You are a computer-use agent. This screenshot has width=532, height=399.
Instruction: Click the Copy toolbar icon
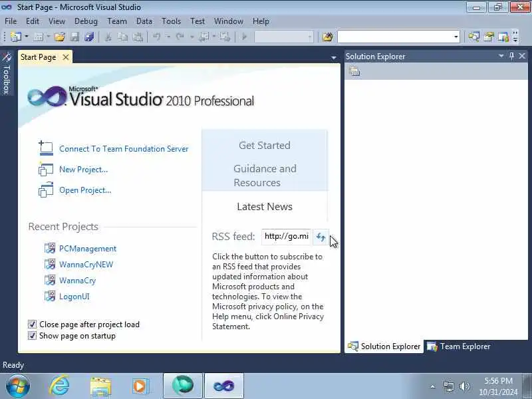(x=122, y=37)
